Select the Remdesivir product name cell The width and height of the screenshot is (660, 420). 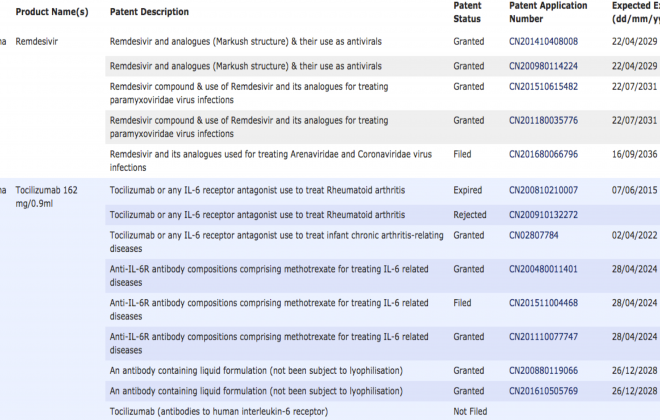(x=37, y=42)
